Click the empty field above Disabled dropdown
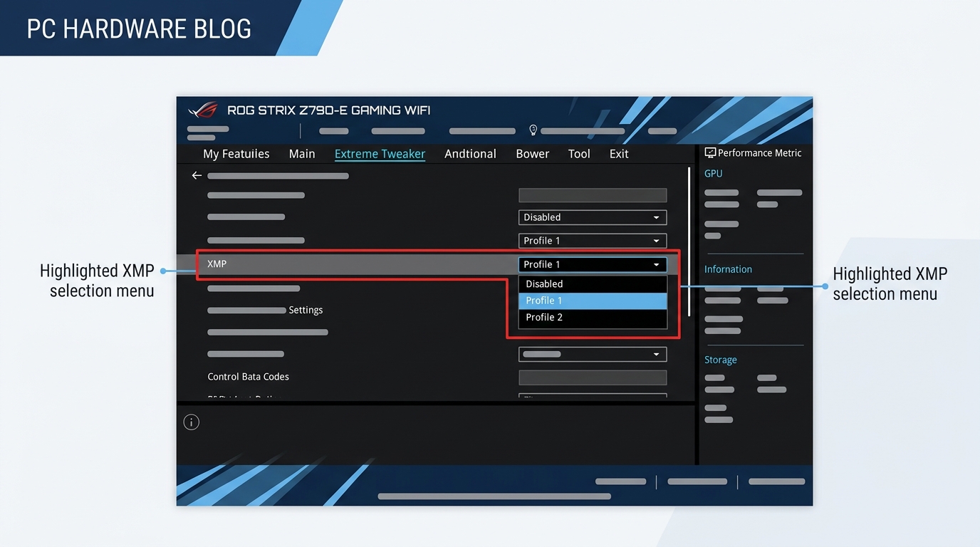The width and height of the screenshot is (980, 547). tap(593, 195)
